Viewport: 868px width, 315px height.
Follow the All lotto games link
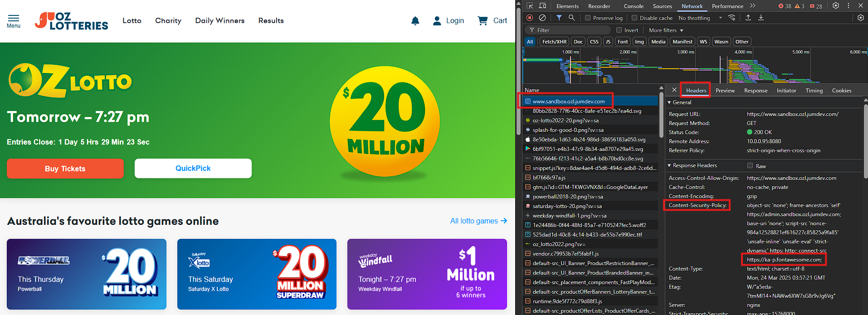pos(478,221)
